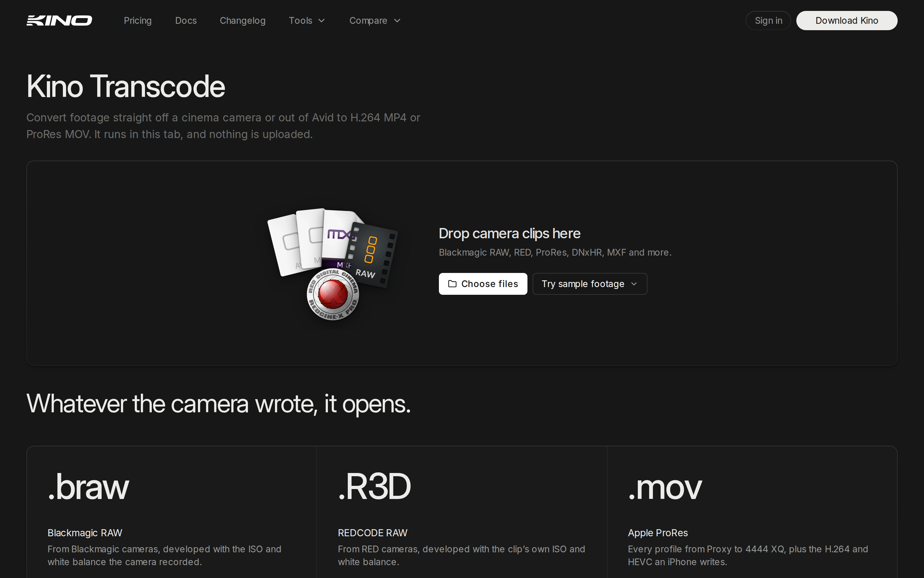Click the folder icon on Choose files
The width and height of the screenshot is (924, 578).
(x=452, y=284)
